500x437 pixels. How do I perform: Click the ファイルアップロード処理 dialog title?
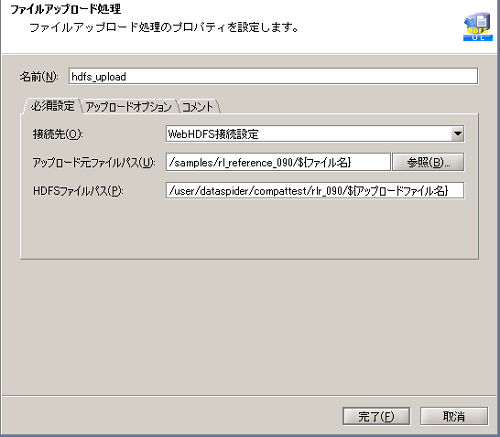click(x=66, y=9)
